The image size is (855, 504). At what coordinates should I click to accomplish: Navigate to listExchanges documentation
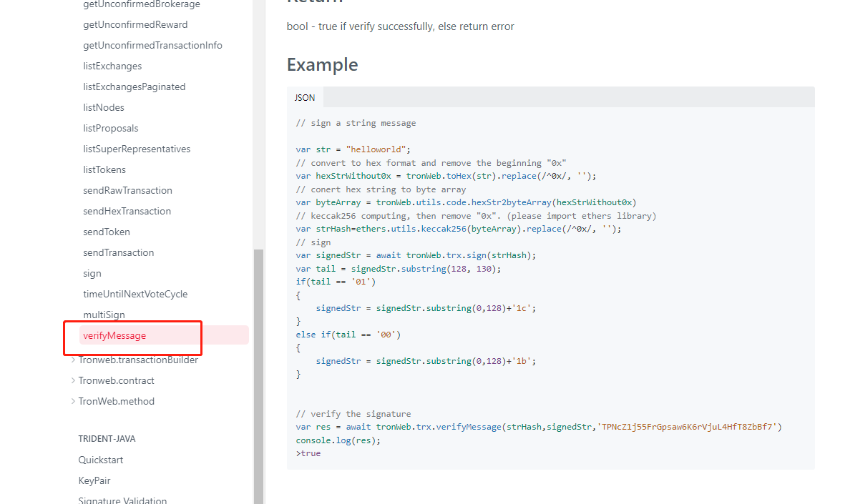[112, 66]
